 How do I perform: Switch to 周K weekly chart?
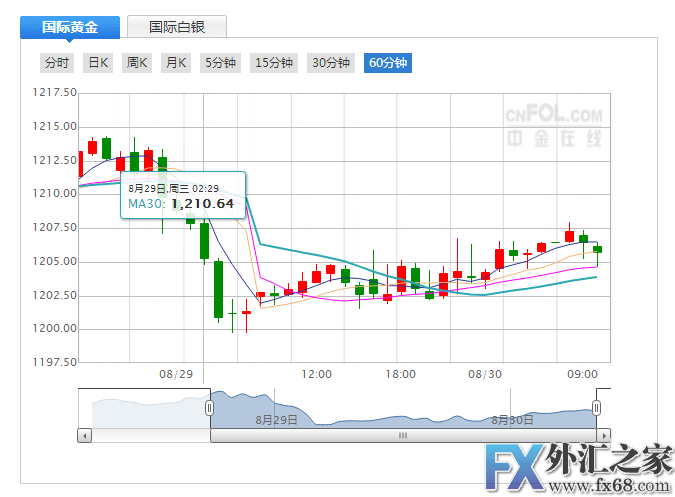(137, 63)
